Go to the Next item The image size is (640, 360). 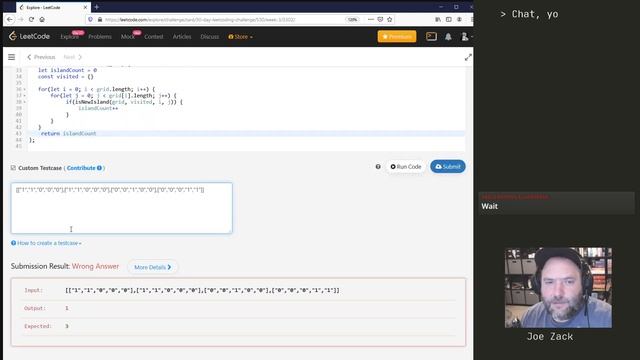(73, 57)
